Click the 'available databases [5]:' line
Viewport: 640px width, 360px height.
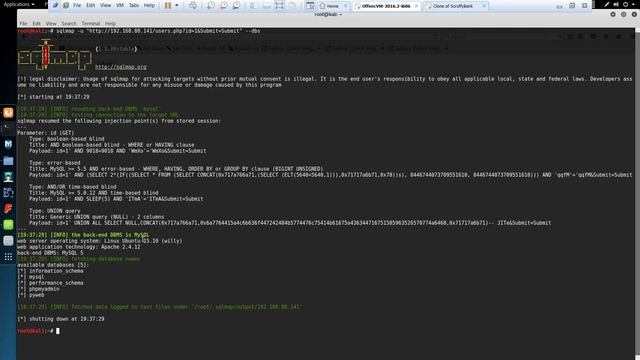53,265
